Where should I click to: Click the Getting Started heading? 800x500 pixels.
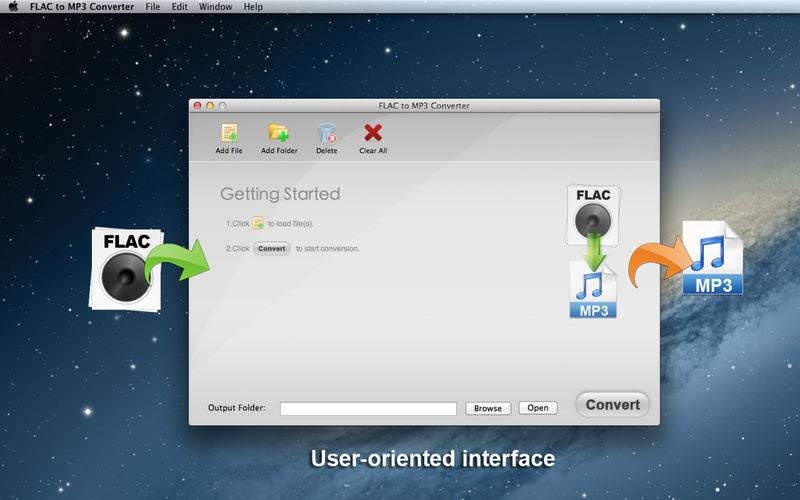280,194
